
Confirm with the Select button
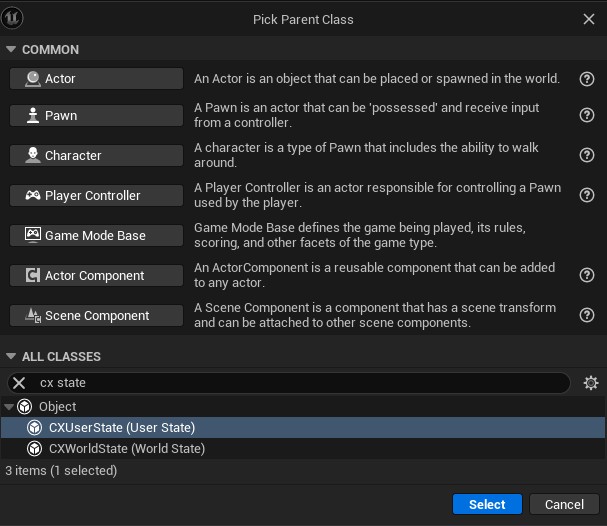[x=487, y=504]
